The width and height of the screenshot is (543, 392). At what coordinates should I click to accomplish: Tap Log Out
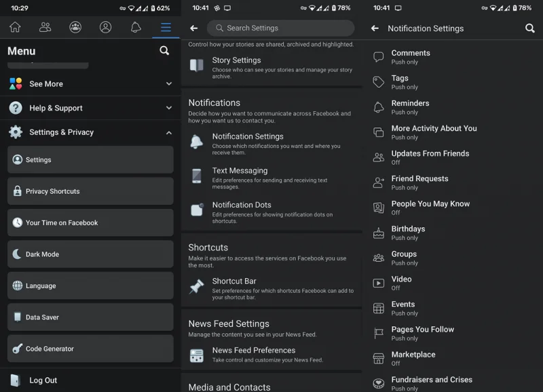coord(90,380)
